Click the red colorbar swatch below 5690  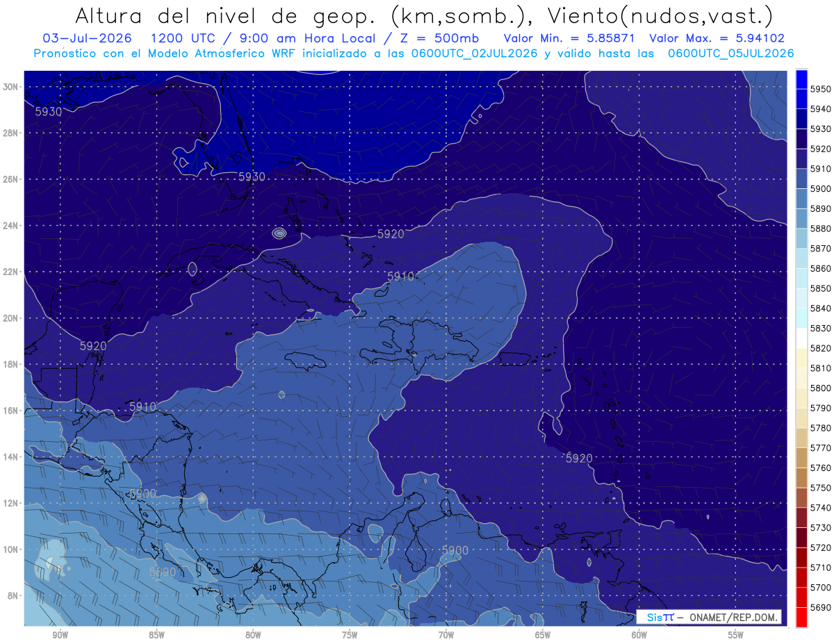(801, 617)
